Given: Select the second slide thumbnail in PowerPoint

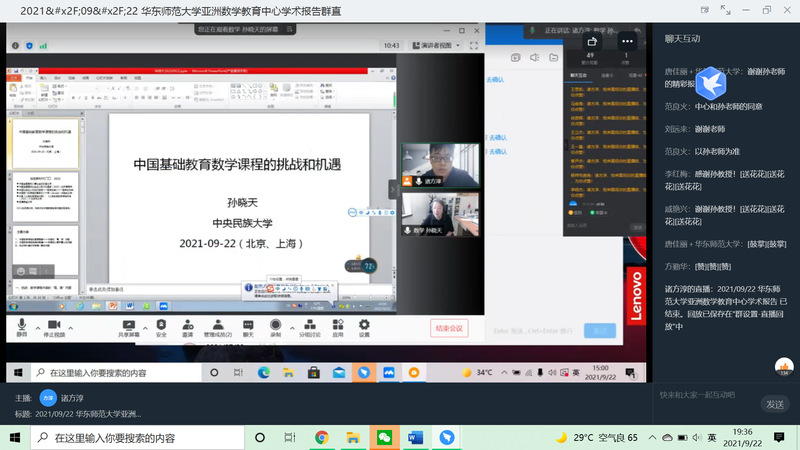Looking at the screenshot, I should point(45,197).
